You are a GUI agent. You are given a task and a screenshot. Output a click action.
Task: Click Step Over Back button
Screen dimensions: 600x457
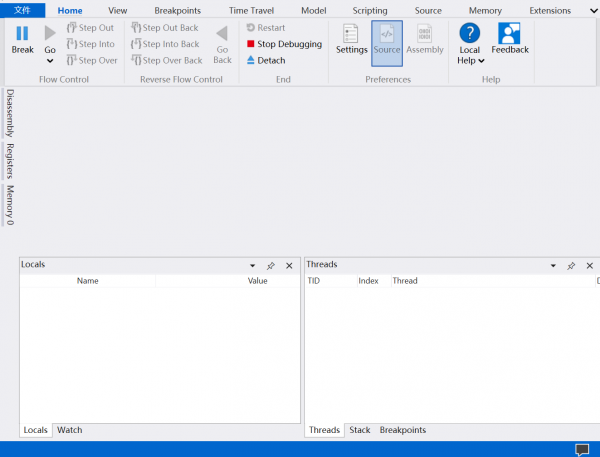166,60
